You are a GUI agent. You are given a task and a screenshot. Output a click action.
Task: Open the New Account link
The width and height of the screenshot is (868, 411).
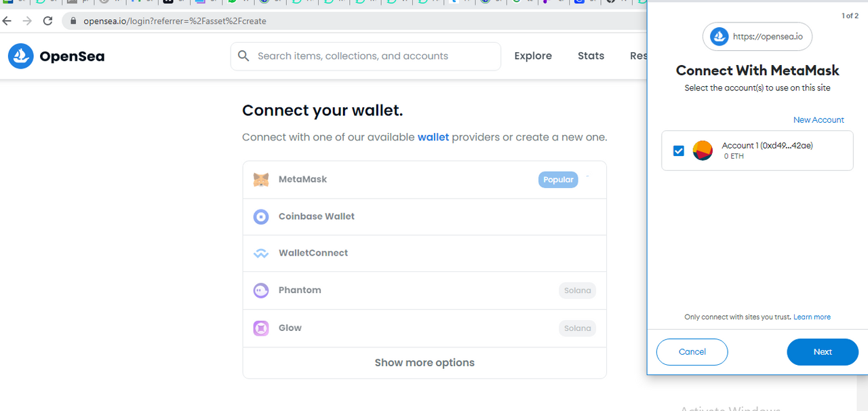pos(818,120)
